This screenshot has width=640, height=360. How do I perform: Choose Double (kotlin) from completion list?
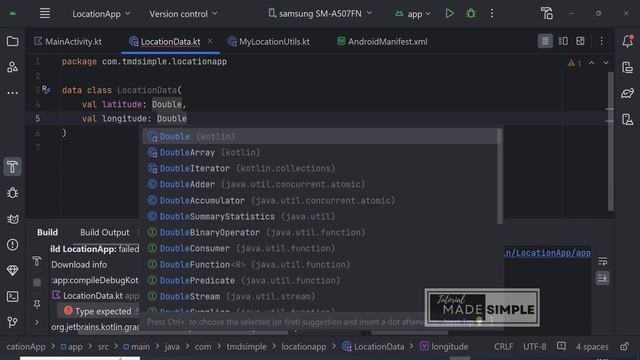[320, 136]
